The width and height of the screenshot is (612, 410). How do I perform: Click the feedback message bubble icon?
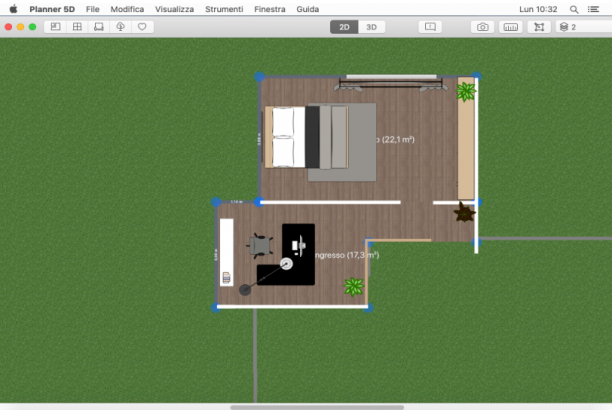coord(430,27)
